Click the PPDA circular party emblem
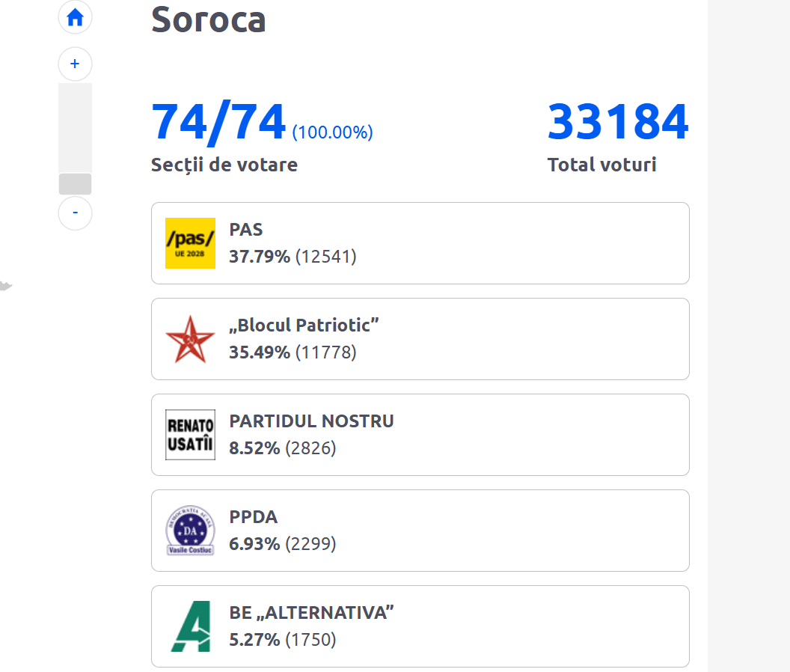Viewport: 790px width, 672px height. pos(190,531)
